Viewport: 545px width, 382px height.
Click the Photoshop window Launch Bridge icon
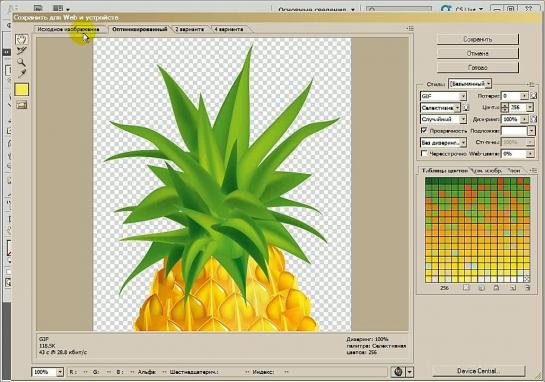pyautogui.click(x=38, y=8)
